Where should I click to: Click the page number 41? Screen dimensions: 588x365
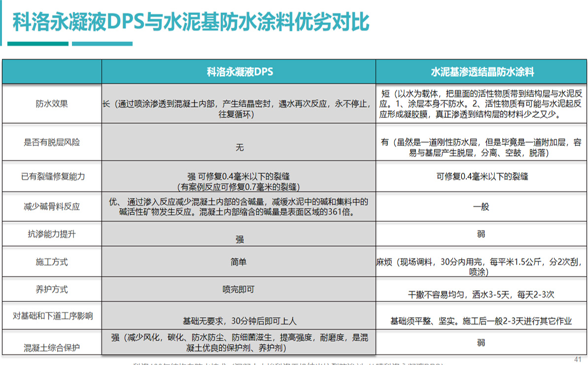click(x=578, y=359)
